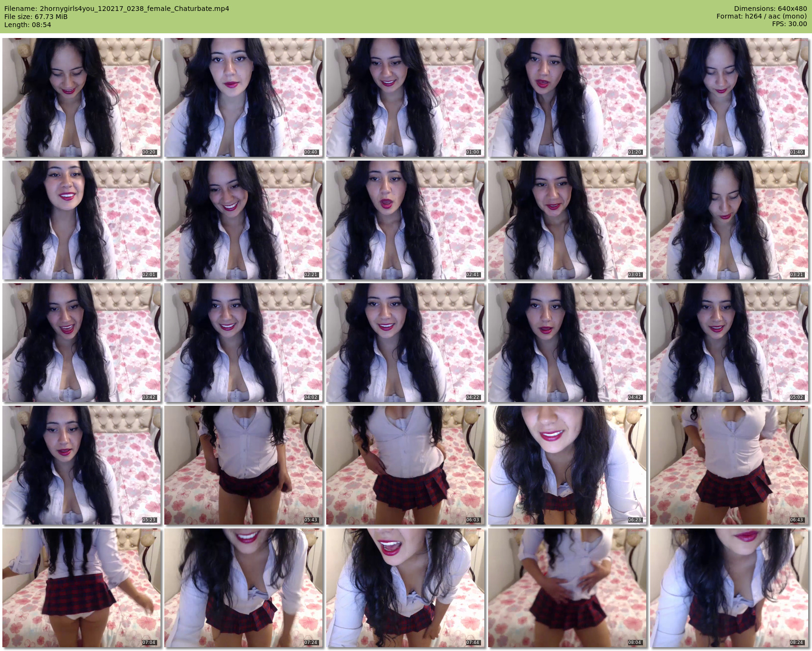Click the frame stamped 02:21

tap(244, 220)
